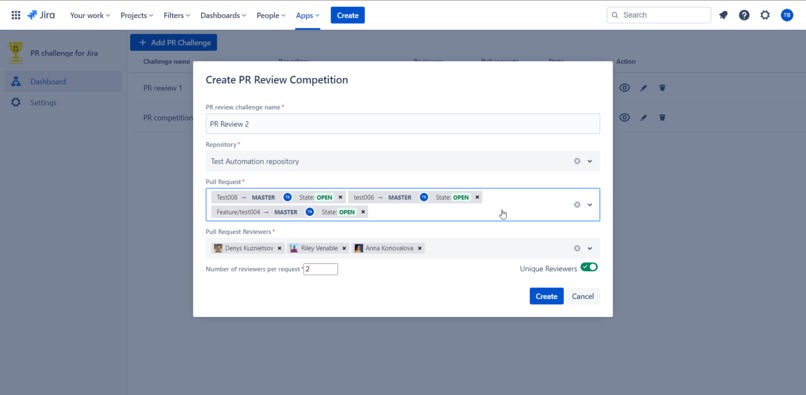
Task: Open the Your work menu
Action: click(90, 15)
